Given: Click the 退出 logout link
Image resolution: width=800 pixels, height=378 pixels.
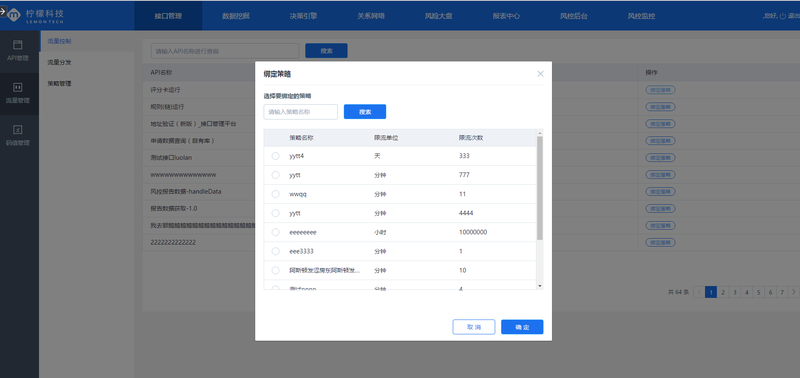Looking at the screenshot, I should [x=793, y=16].
